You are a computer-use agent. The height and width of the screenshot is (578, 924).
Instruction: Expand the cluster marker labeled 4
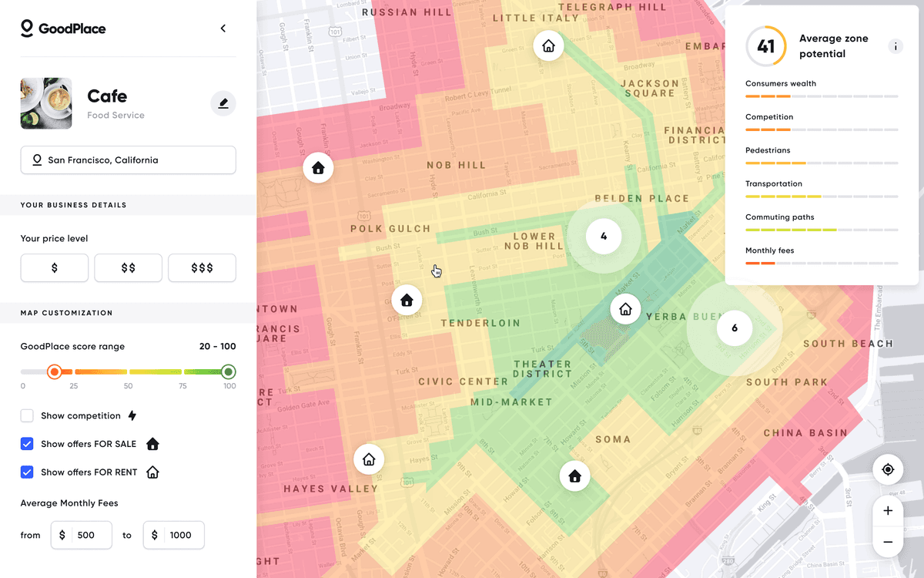[x=604, y=237]
